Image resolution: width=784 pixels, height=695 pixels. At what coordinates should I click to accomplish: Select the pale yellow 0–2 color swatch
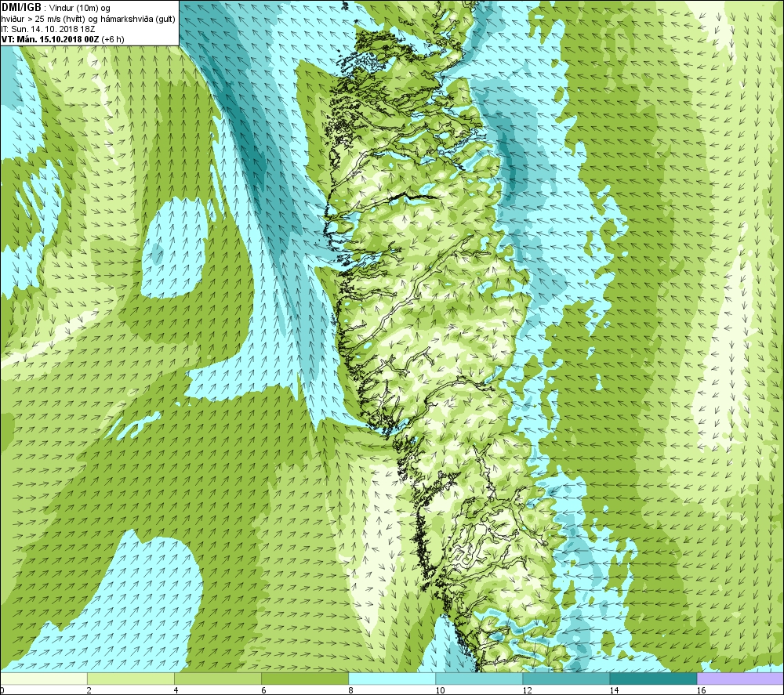click(43, 679)
